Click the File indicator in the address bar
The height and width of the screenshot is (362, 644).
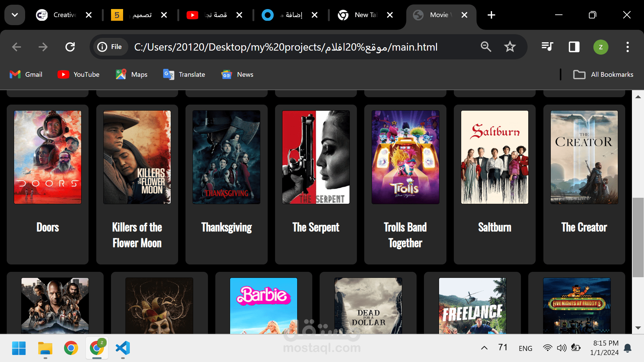(110, 47)
